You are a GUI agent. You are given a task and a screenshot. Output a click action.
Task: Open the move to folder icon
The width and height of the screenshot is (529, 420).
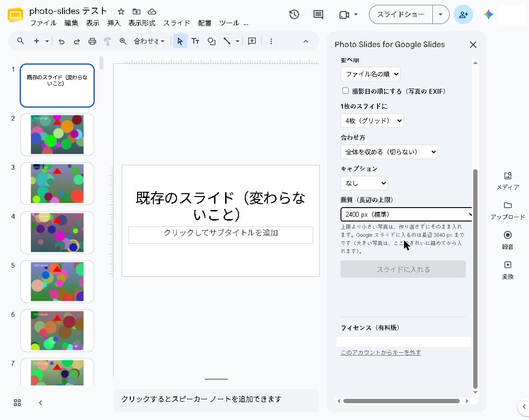click(137, 12)
